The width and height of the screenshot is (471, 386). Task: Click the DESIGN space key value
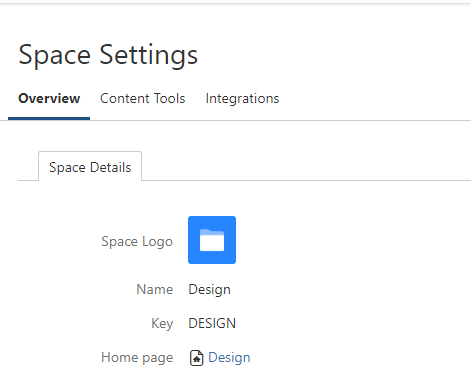[x=212, y=323]
